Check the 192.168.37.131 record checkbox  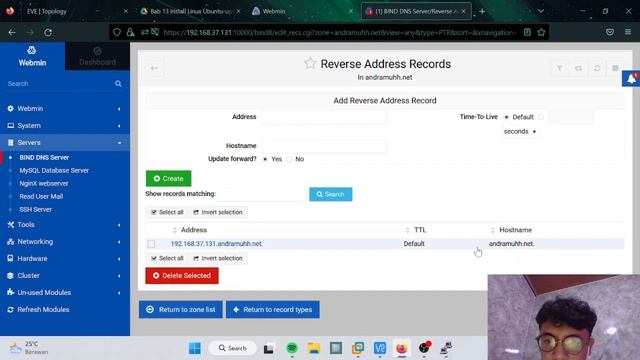click(x=151, y=244)
